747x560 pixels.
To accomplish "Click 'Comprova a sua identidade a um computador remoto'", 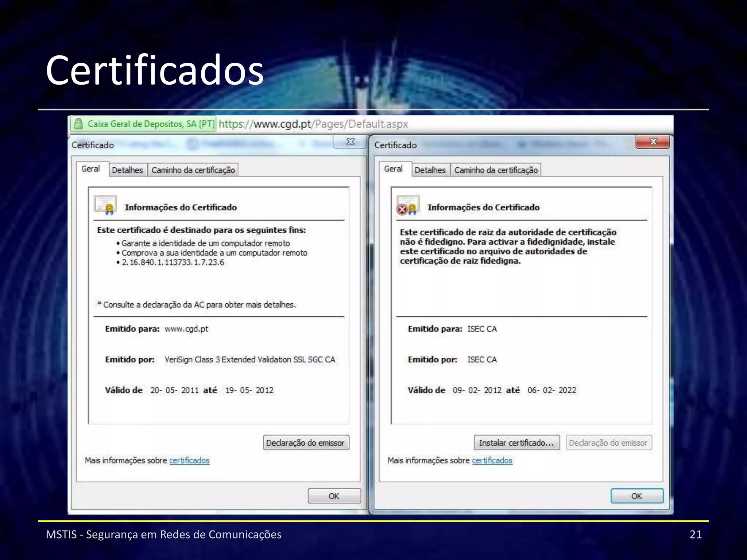I will point(214,253).
